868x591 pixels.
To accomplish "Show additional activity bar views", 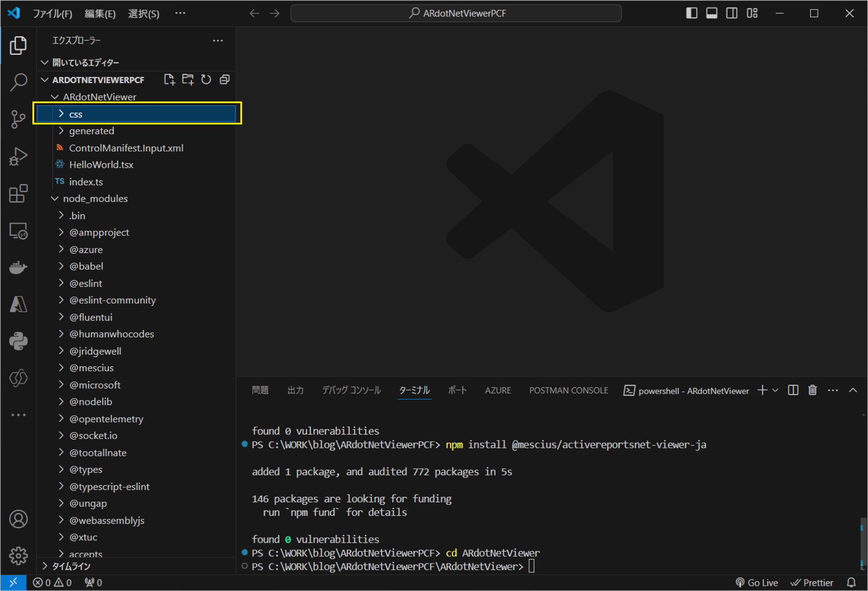I will point(18,415).
